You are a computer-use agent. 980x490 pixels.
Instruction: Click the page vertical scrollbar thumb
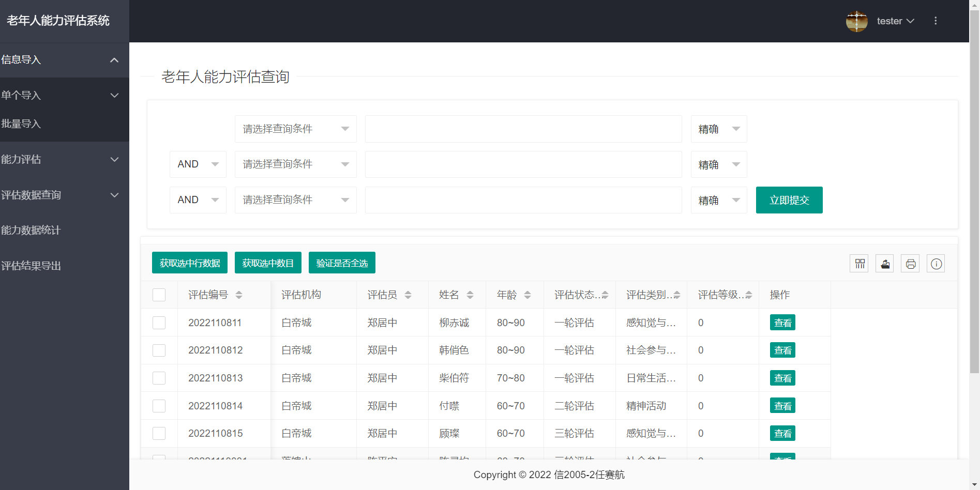974,191
